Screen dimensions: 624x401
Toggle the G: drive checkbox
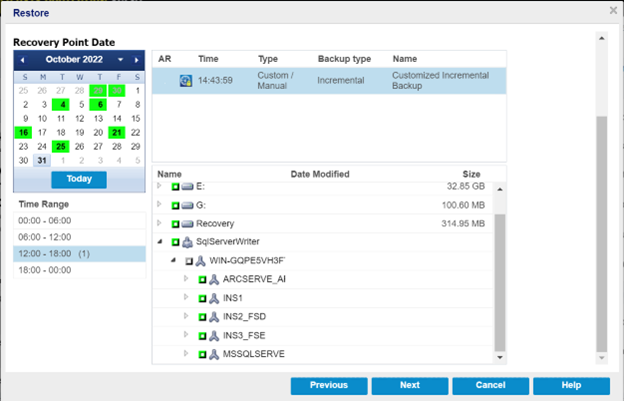click(176, 205)
